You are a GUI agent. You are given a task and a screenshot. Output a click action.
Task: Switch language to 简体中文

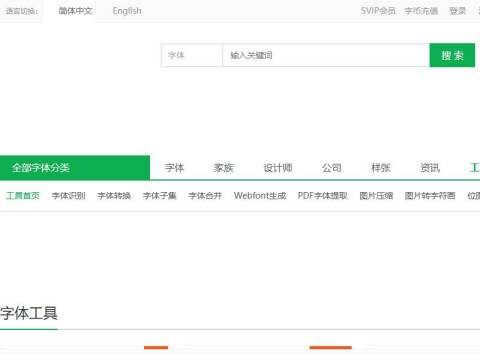(75, 11)
